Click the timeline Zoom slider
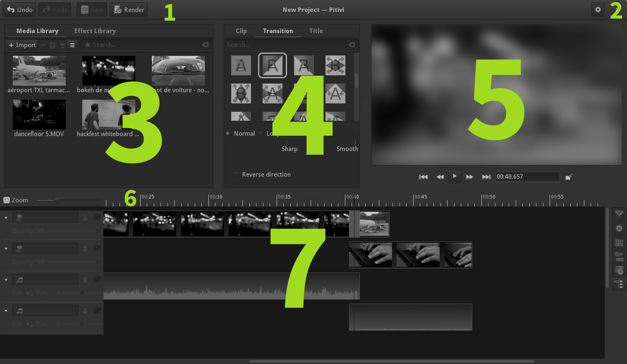 pos(67,200)
